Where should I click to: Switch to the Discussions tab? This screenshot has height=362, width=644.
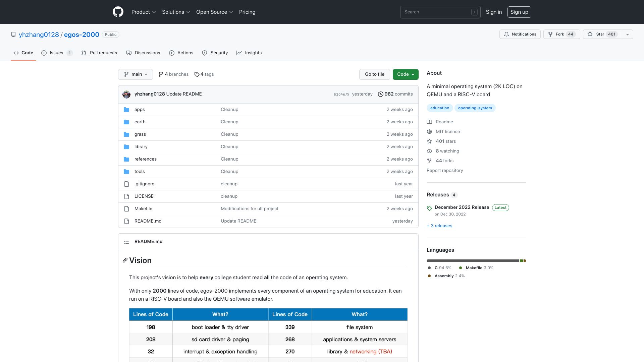pyautogui.click(x=143, y=53)
